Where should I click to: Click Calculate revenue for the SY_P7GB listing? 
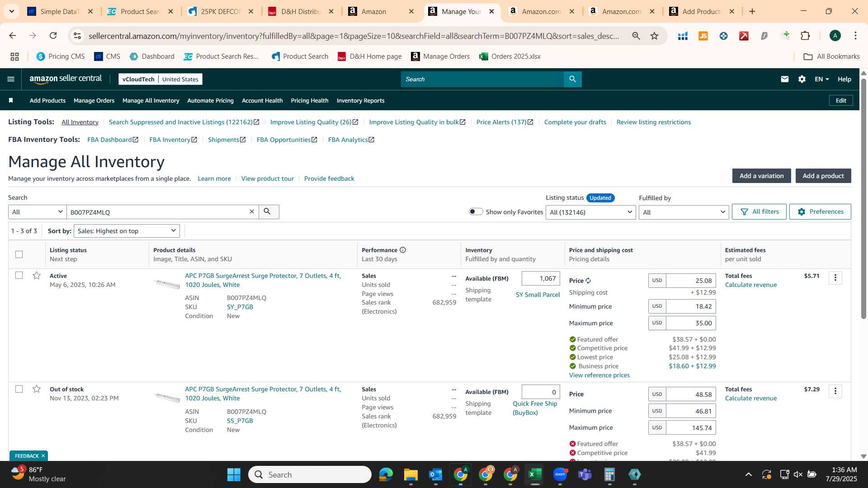[x=750, y=285]
